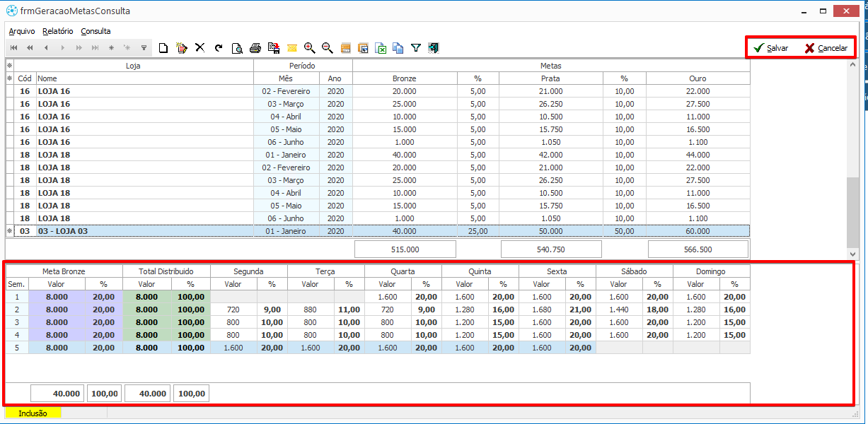
Task: Click the zoom out magnifier icon
Action: [x=327, y=48]
